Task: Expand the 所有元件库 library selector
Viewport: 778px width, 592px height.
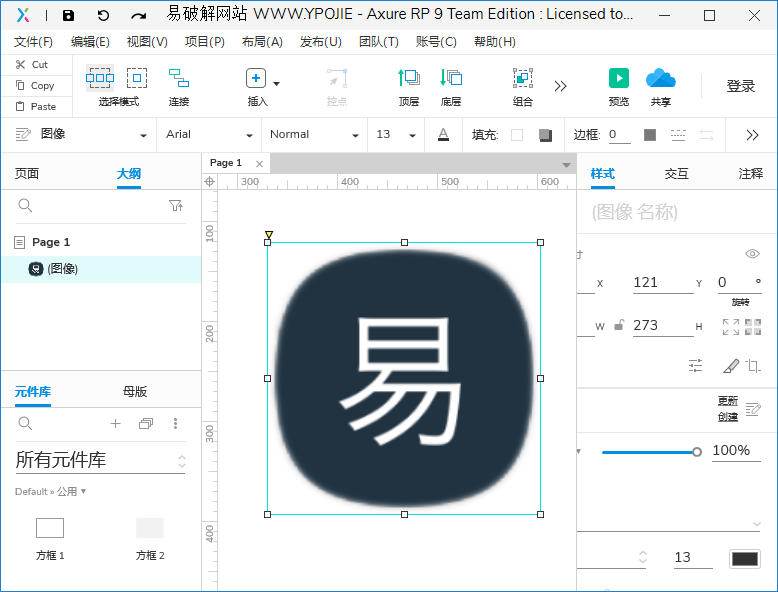Action: click(181, 461)
